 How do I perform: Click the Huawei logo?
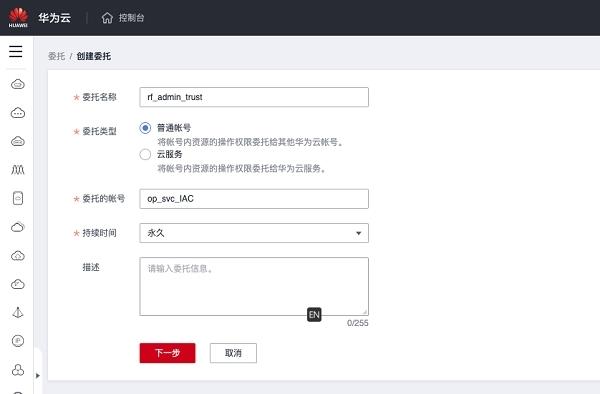[18, 18]
